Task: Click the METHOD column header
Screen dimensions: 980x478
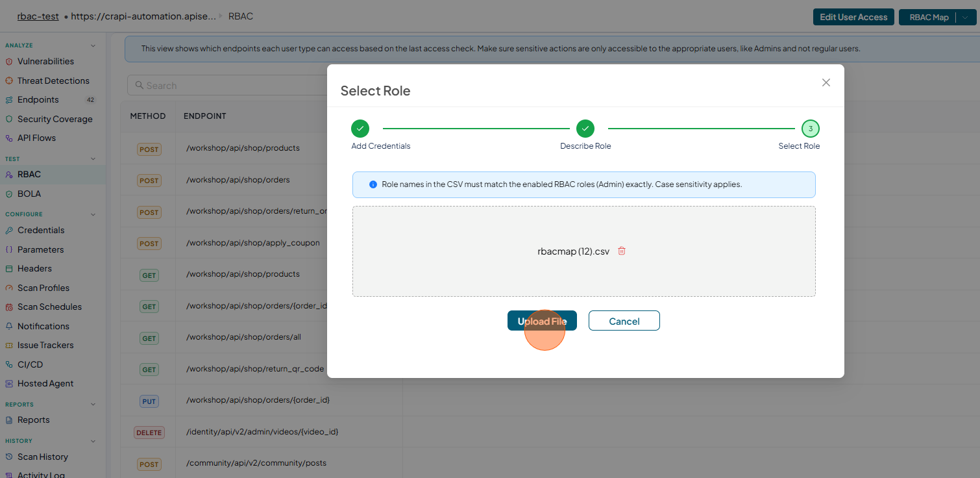Action: pos(148,116)
